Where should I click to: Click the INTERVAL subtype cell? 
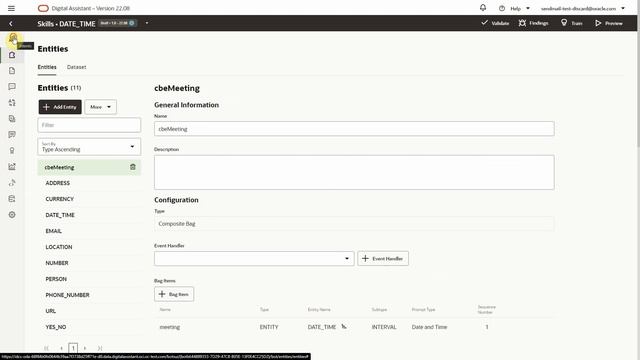click(384, 327)
